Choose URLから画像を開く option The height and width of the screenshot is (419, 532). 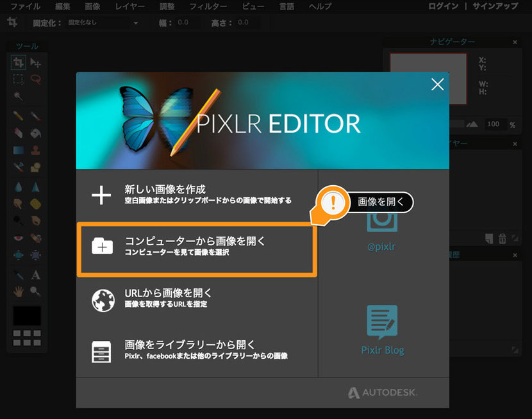(197, 299)
